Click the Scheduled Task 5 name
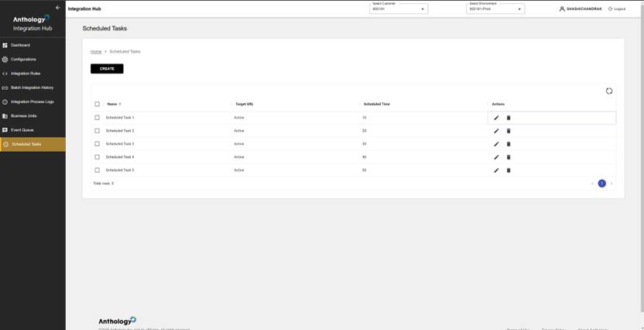The width and height of the screenshot is (644, 330). click(x=120, y=170)
